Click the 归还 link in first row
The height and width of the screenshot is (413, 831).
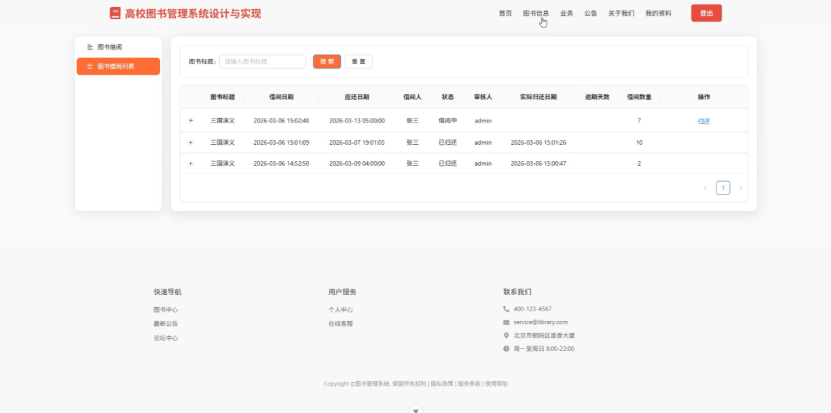point(704,121)
